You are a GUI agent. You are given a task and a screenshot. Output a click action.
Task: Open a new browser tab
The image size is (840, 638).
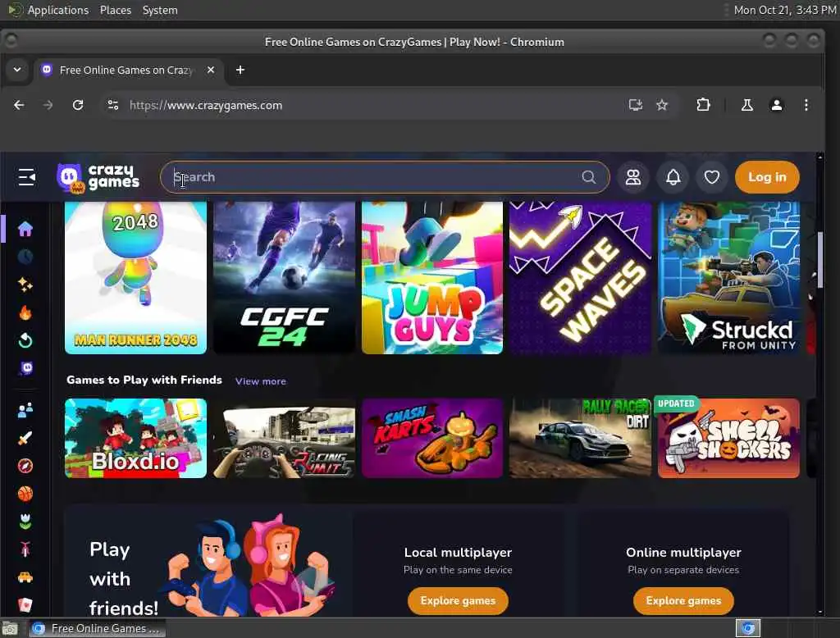[x=240, y=70]
